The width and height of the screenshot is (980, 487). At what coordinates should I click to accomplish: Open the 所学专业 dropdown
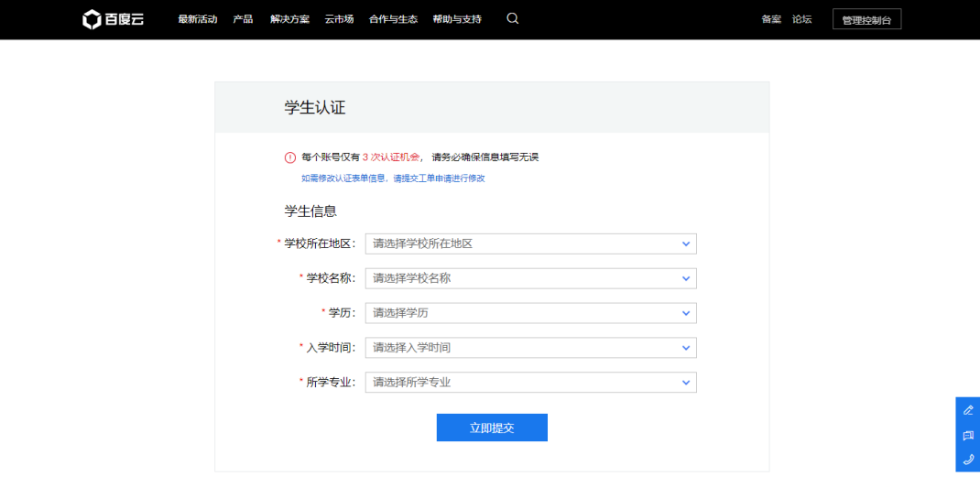point(530,382)
